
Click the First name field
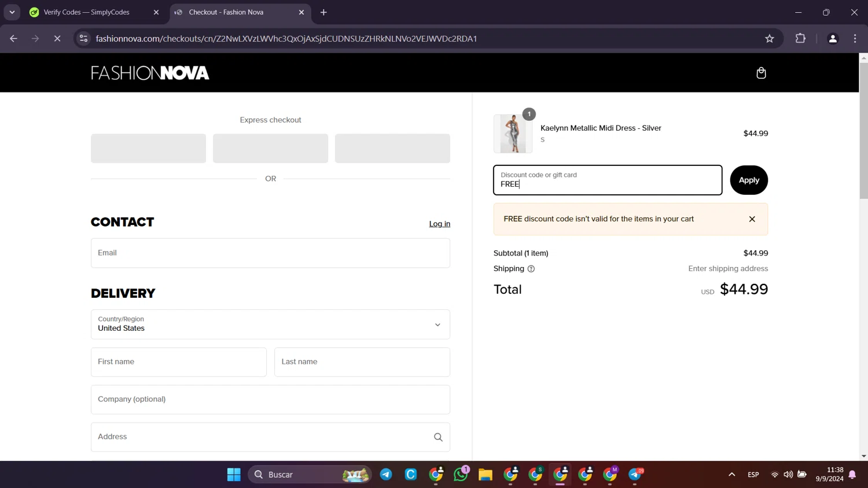tap(178, 362)
